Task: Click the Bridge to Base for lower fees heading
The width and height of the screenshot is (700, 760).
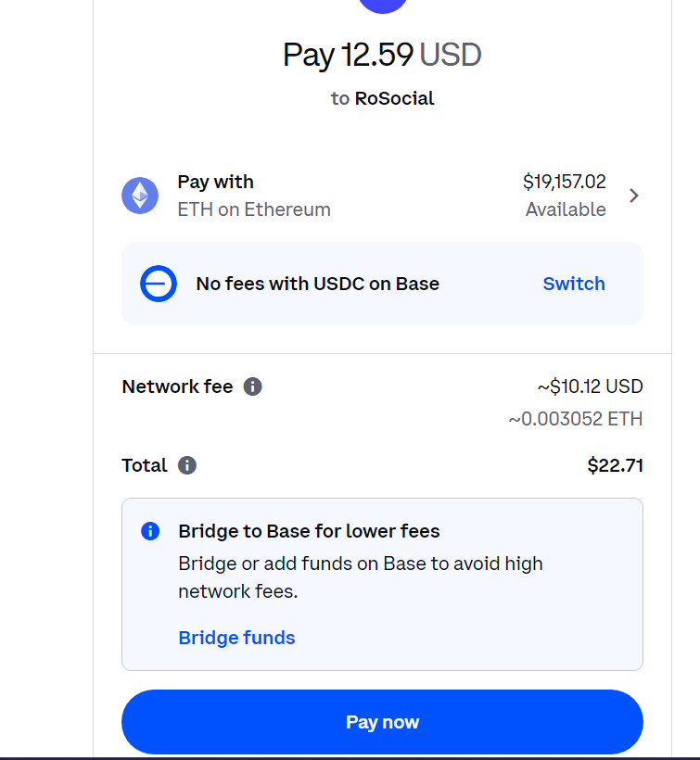Action: click(x=309, y=531)
